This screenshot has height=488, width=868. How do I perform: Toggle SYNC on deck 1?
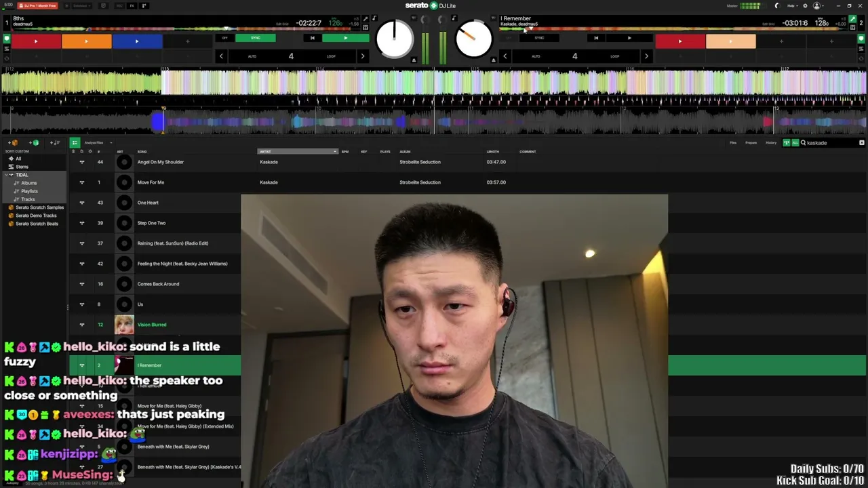(x=255, y=38)
